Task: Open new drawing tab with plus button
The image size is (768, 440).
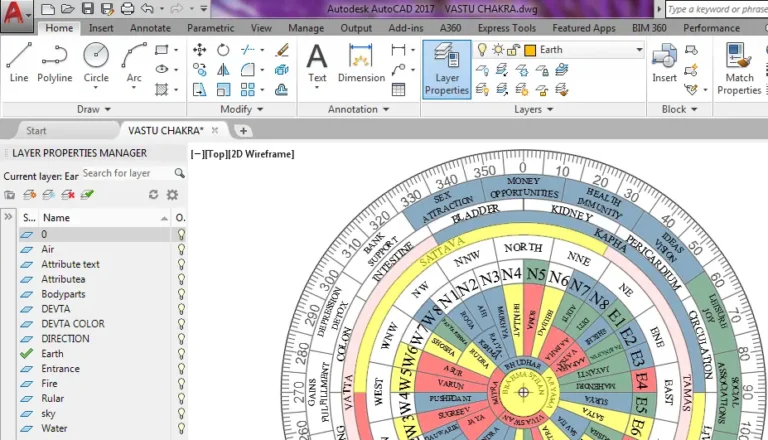Action: point(243,131)
